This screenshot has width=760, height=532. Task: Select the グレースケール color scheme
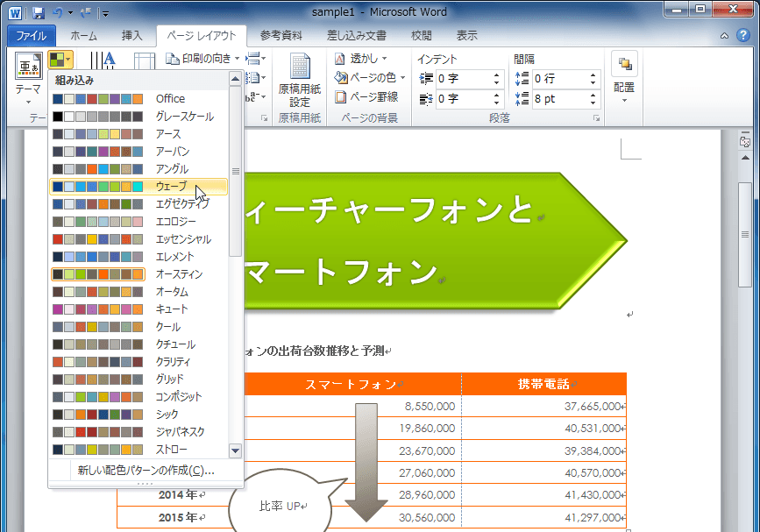[x=139, y=117]
